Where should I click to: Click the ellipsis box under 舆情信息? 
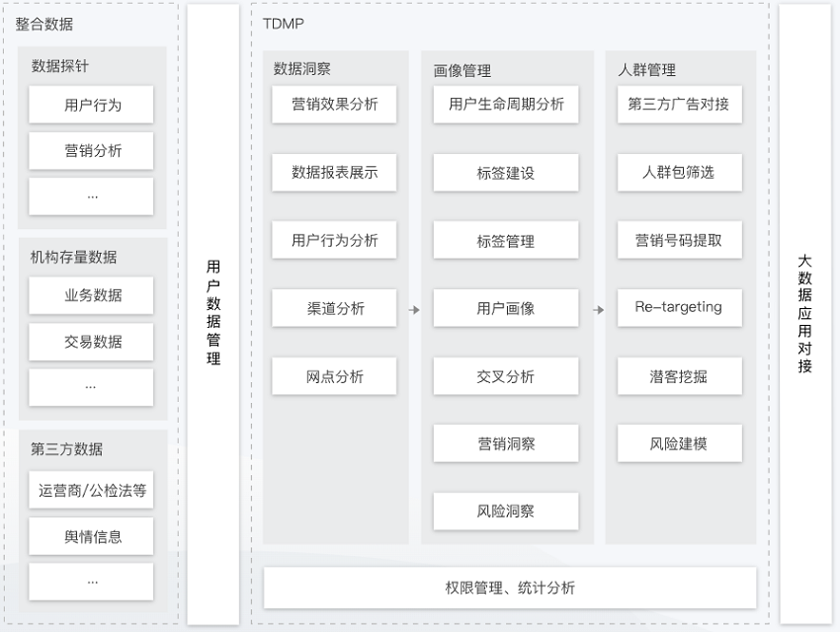[91, 582]
